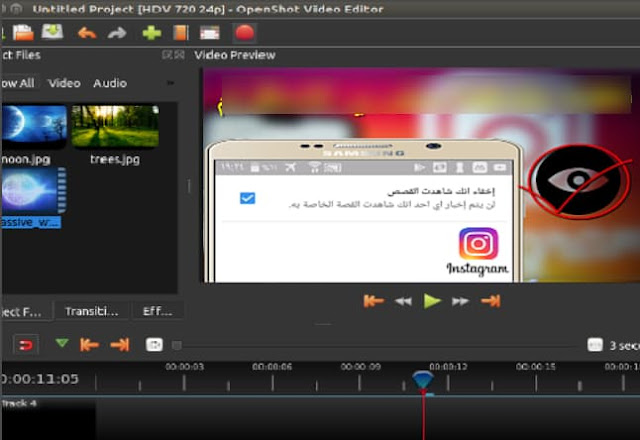Zoom out with the right zoom-slider icon
Screen dimensions: 640x440
(x=595, y=345)
